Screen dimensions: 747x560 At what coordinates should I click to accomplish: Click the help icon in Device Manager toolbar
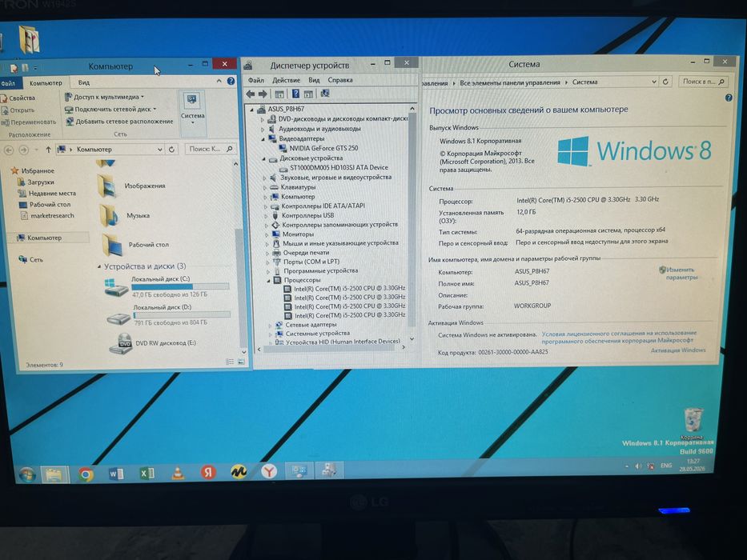coord(296,94)
